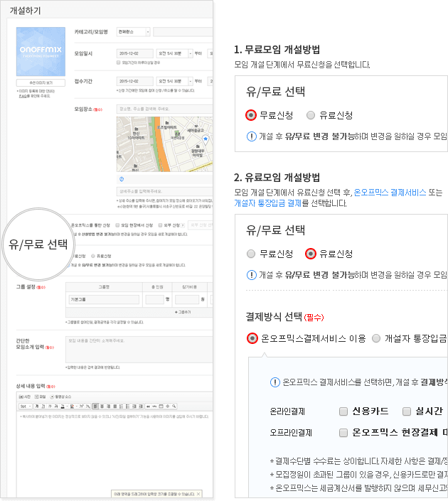Click the increase indent icon in editor
Viewport: 448px width, 501px height.
tap(140, 406)
